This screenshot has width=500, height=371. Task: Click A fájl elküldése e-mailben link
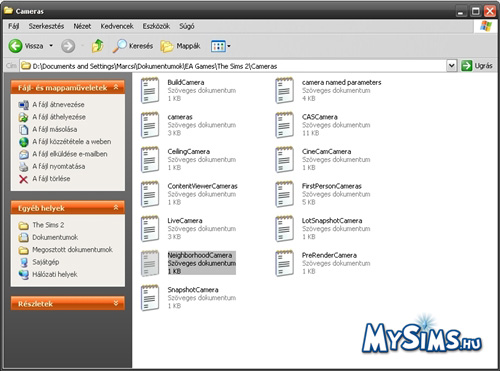point(70,154)
